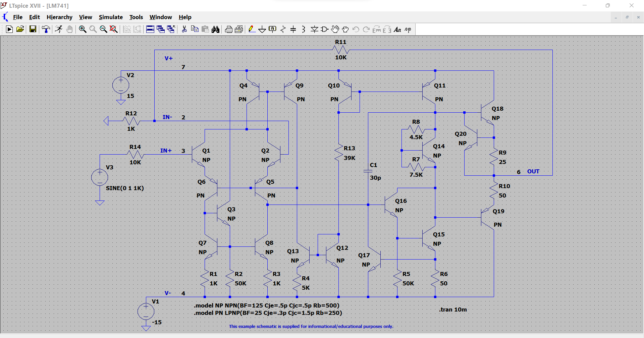
Task: Click the Redo arrow icon
Action: (x=366, y=30)
